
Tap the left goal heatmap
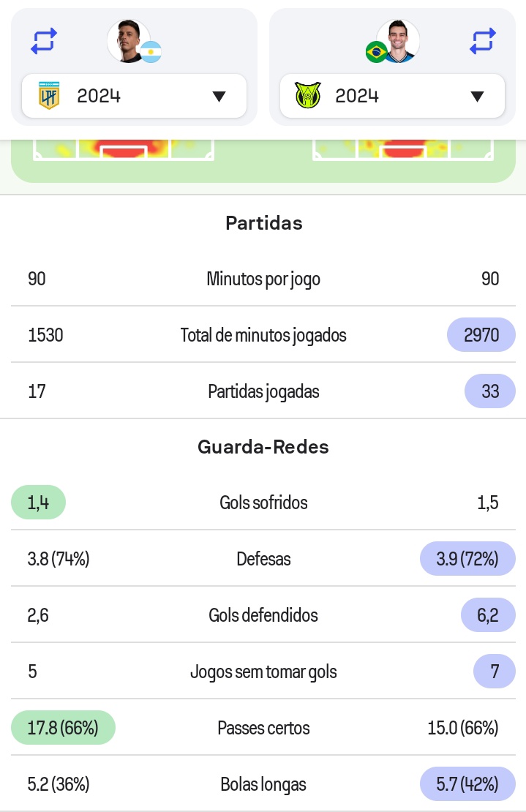tap(123, 149)
